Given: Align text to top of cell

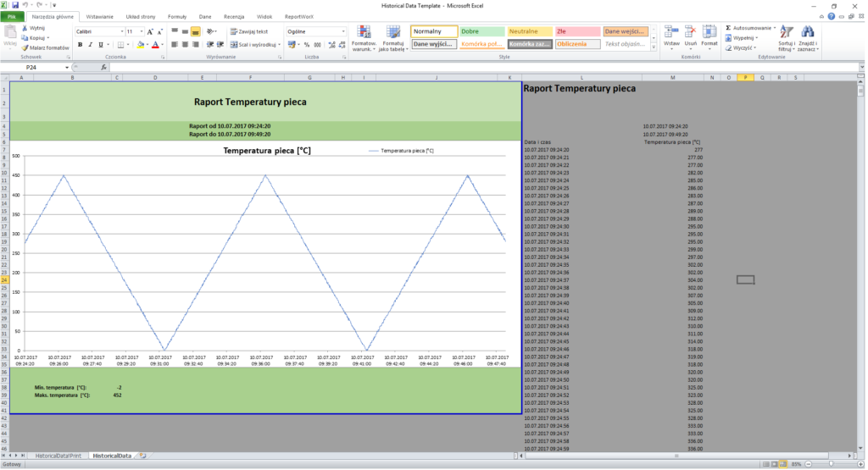Looking at the screenshot, I should [175, 31].
